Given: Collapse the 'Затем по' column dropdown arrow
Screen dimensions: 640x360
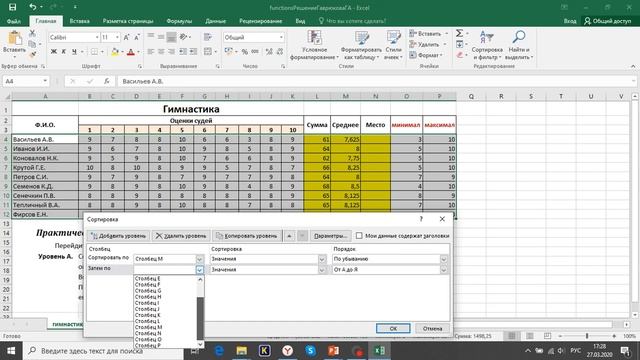Looking at the screenshot, I should 199,270.
